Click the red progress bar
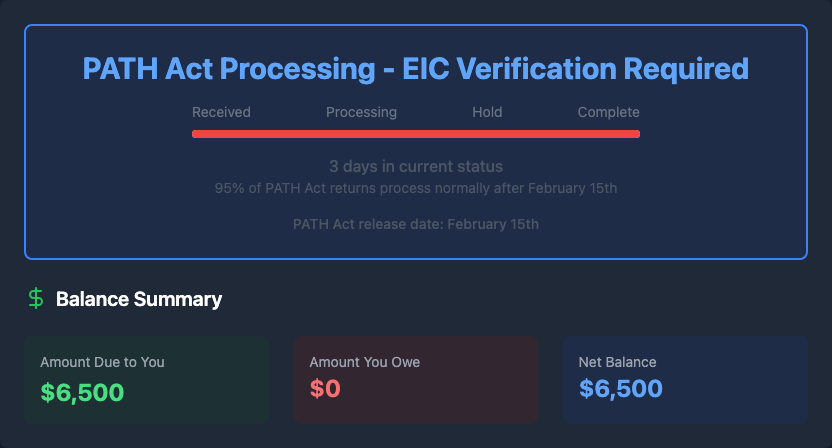Screen dimensions: 832x448 (416, 133)
